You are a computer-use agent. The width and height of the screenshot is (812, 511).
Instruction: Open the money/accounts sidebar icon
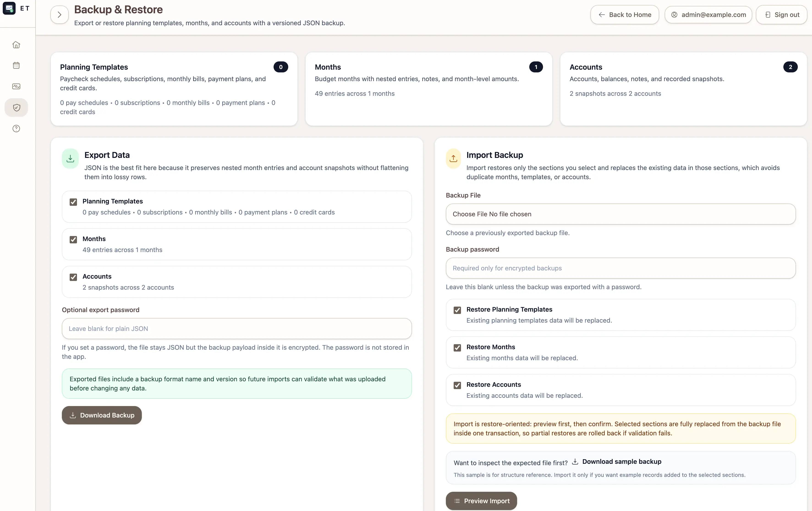pos(16,86)
